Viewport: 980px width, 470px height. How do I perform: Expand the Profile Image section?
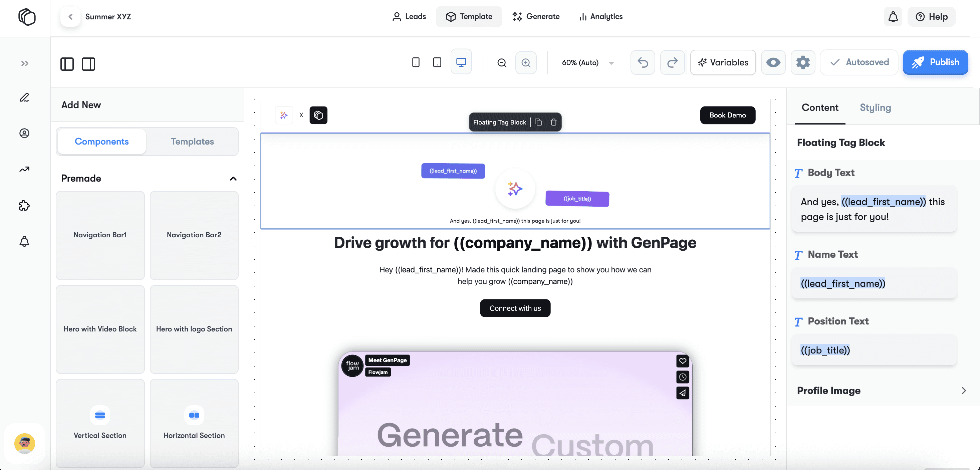963,391
